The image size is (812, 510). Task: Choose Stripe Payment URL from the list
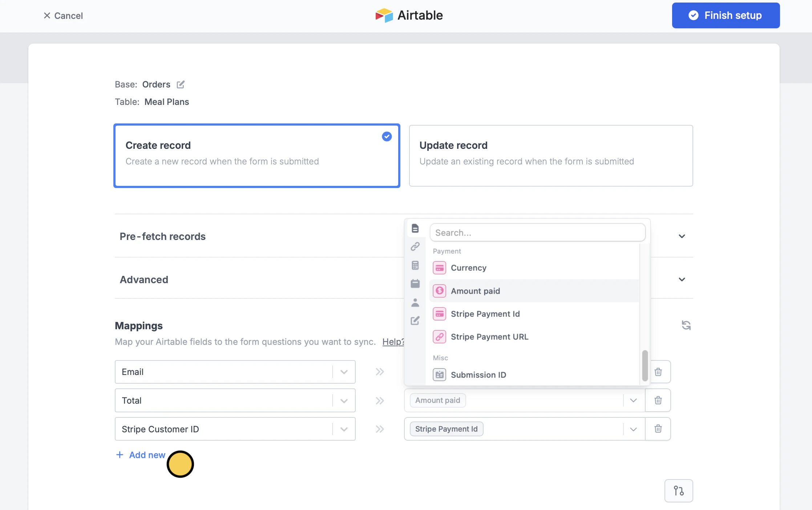pyautogui.click(x=489, y=337)
